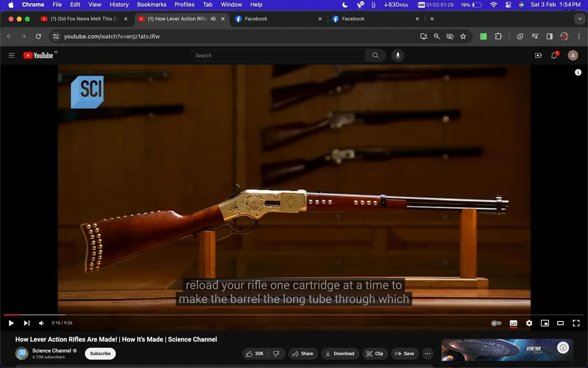Install app icon in address bar

point(424,36)
